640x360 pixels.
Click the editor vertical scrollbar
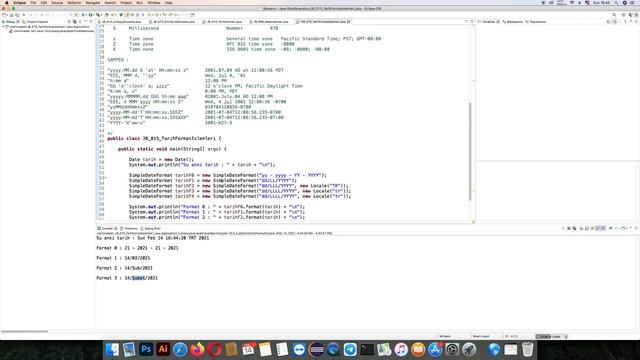[x=470, y=151]
